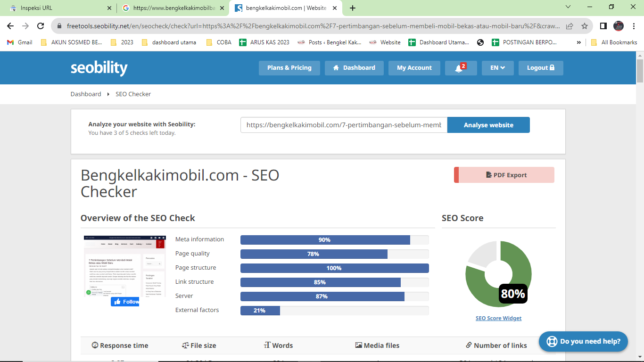Share this page via address bar icon

click(570, 26)
